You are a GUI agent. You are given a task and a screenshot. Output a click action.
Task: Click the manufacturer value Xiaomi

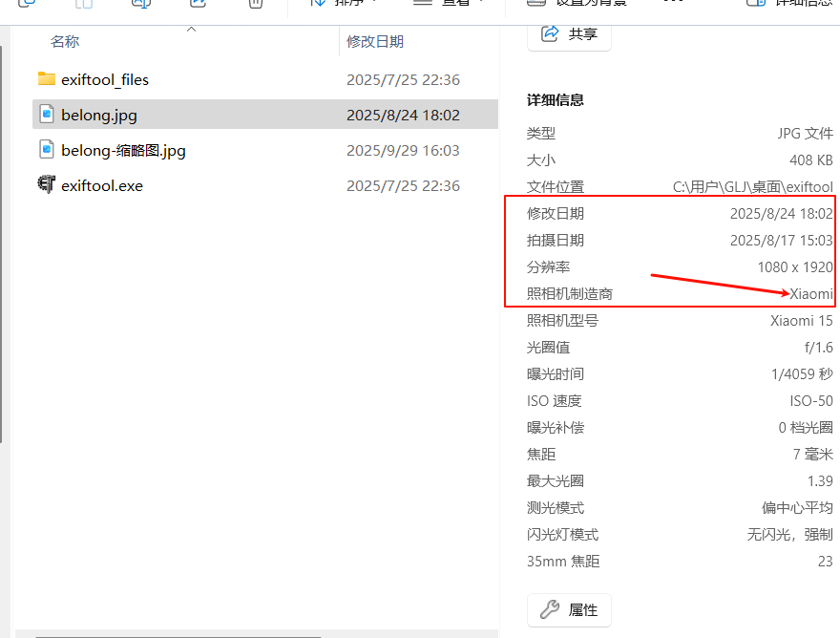click(811, 294)
